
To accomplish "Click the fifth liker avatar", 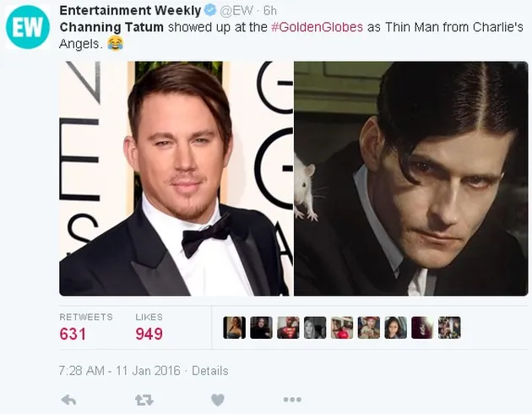I will (342, 328).
